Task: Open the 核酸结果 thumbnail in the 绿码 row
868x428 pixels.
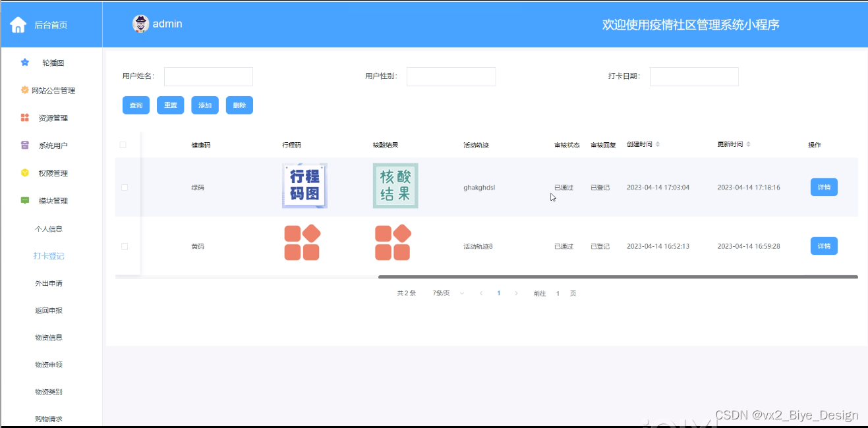Action: pyautogui.click(x=395, y=186)
